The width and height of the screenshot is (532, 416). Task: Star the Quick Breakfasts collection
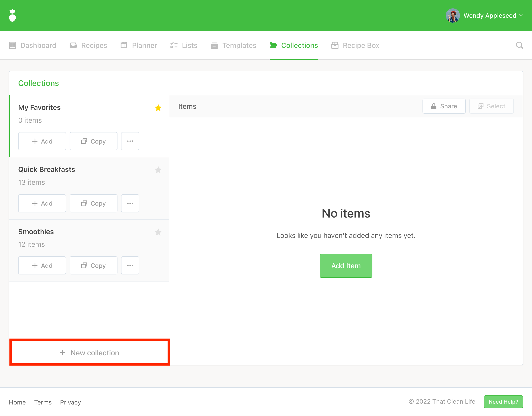158,170
